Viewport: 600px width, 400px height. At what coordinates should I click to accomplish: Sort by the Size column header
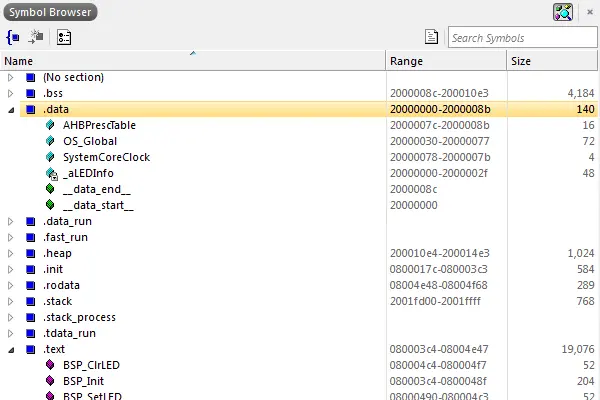[553, 61]
